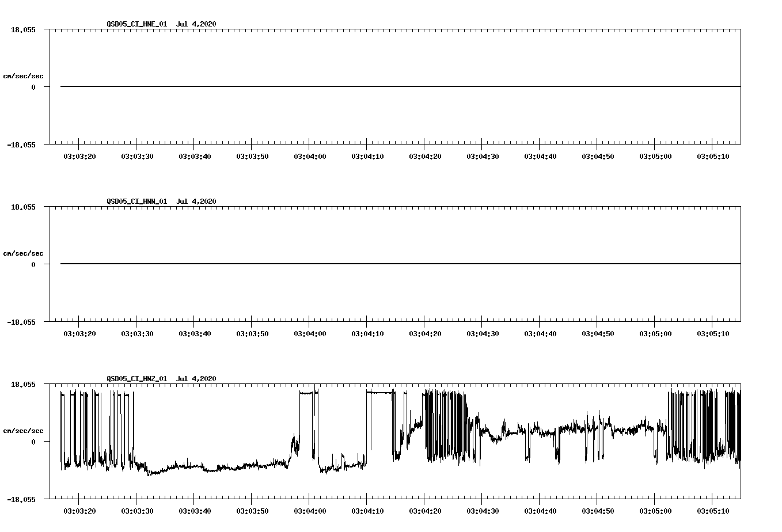The width and height of the screenshot is (782, 532).
Task: Pick the 03:05:00 time label under HNZ plot
Action: click(x=655, y=511)
